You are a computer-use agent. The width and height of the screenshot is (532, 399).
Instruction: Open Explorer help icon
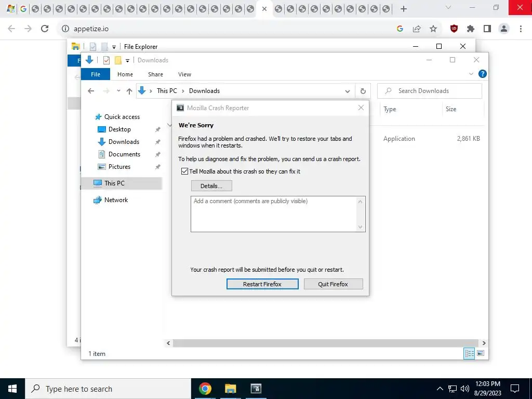coord(482,74)
